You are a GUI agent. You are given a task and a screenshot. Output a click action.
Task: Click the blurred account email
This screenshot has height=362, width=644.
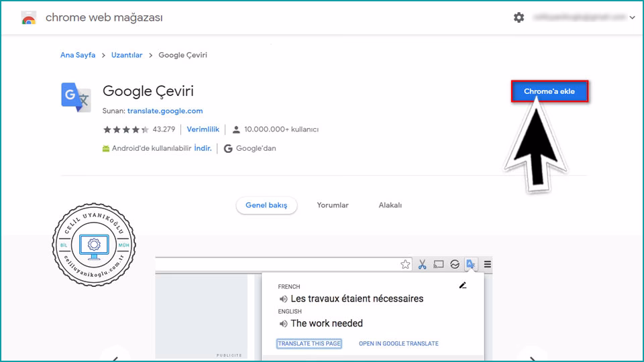[579, 17]
